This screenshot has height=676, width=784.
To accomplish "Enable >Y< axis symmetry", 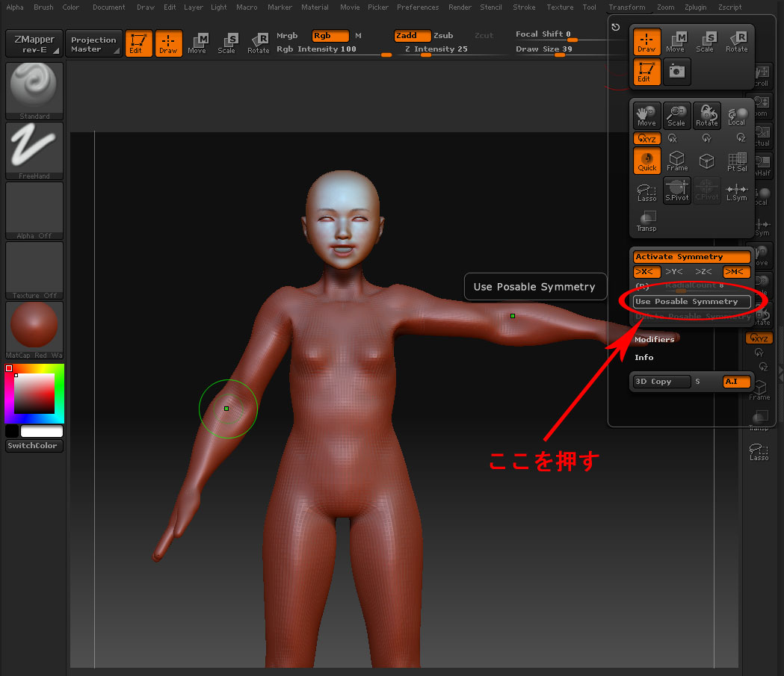I will 674,272.
